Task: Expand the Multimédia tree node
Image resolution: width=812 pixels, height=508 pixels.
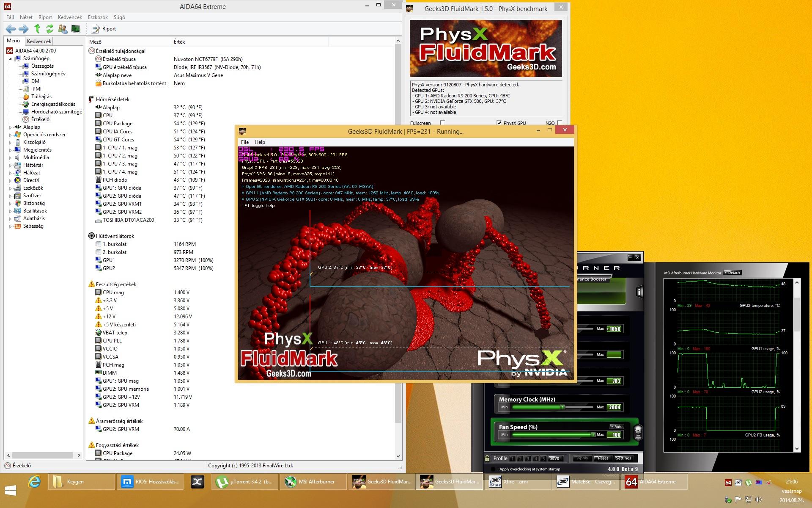Action: click(11, 157)
